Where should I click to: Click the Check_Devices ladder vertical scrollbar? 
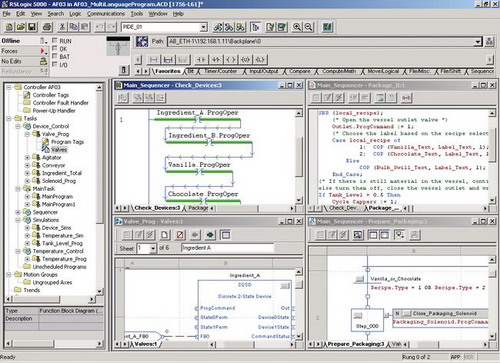[299, 157]
